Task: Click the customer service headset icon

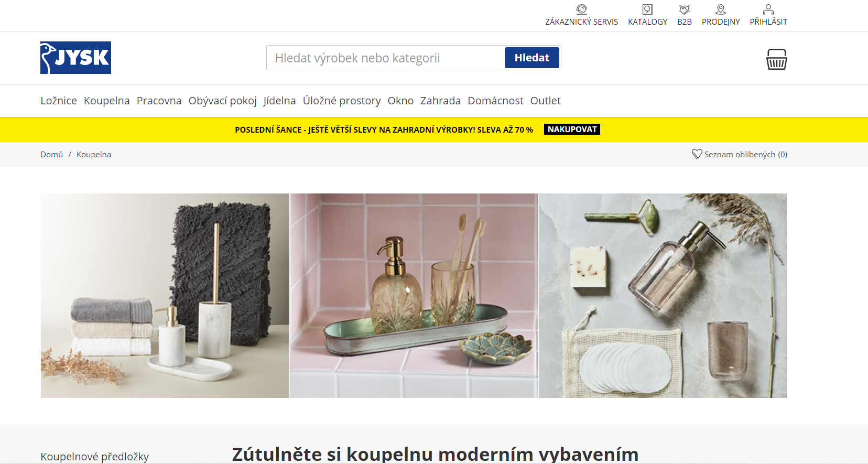Action: 581,9
